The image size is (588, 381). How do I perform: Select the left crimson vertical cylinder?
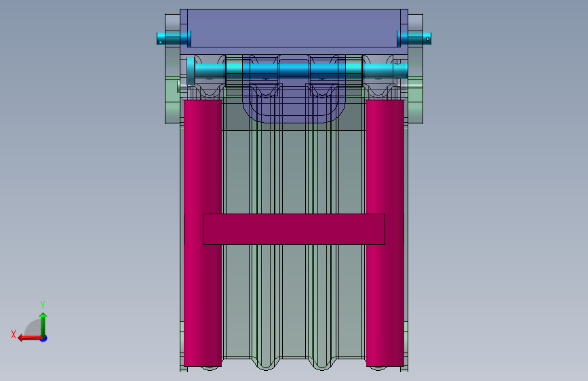pyautogui.click(x=203, y=233)
